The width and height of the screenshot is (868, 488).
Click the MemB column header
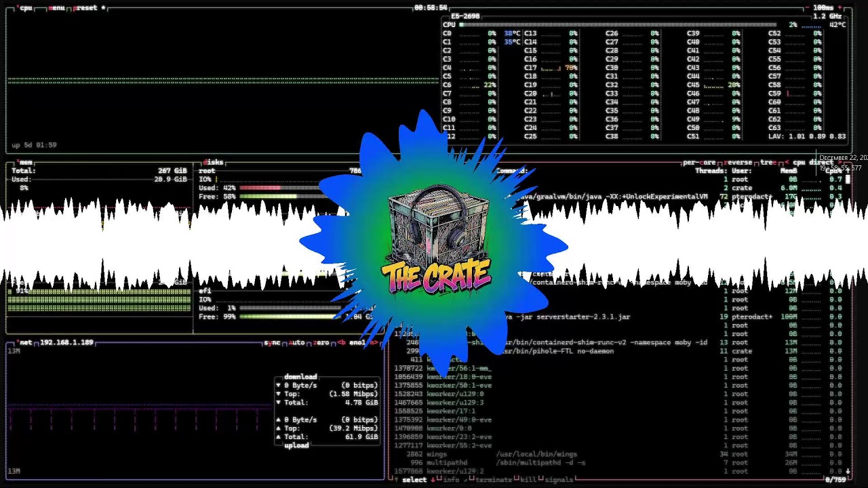pos(788,171)
